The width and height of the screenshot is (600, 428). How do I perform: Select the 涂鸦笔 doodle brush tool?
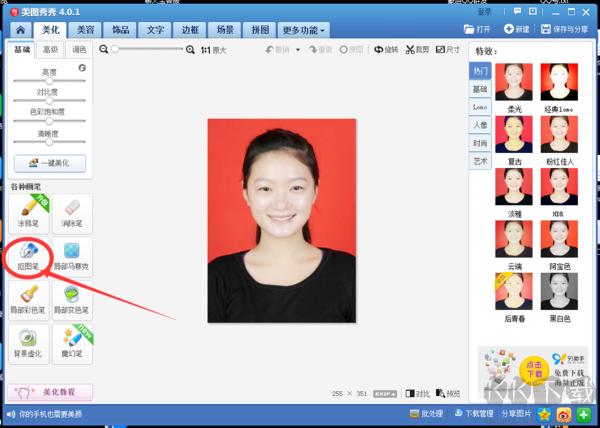tap(29, 214)
